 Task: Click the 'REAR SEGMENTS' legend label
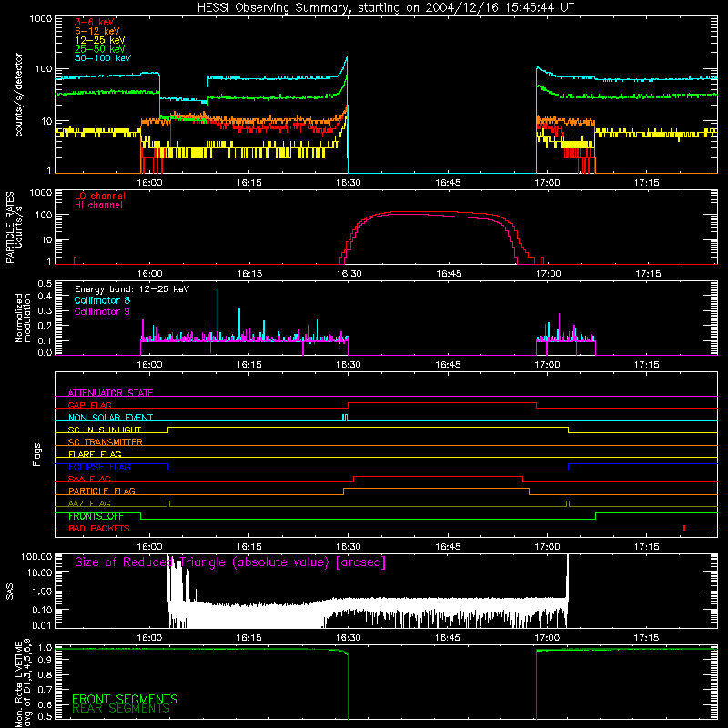pos(121,709)
